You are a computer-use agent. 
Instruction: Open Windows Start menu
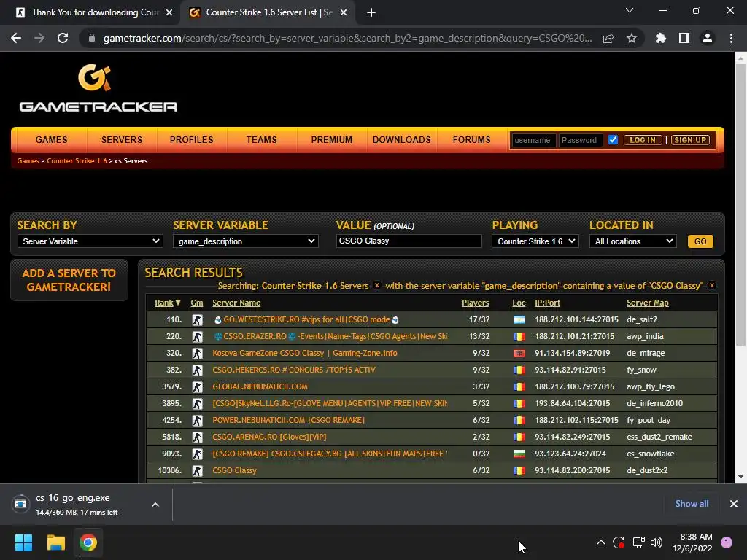(23, 542)
